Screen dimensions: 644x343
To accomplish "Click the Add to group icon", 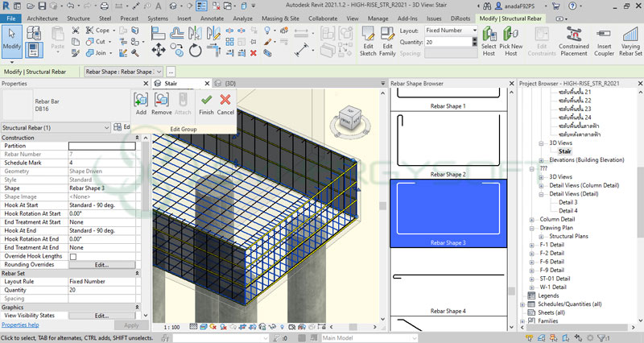I will click(141, 101).
